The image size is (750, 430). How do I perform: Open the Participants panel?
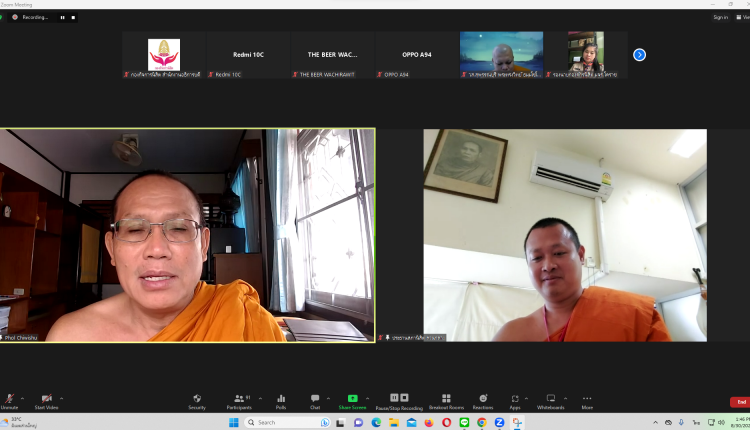tap(239, 400)
